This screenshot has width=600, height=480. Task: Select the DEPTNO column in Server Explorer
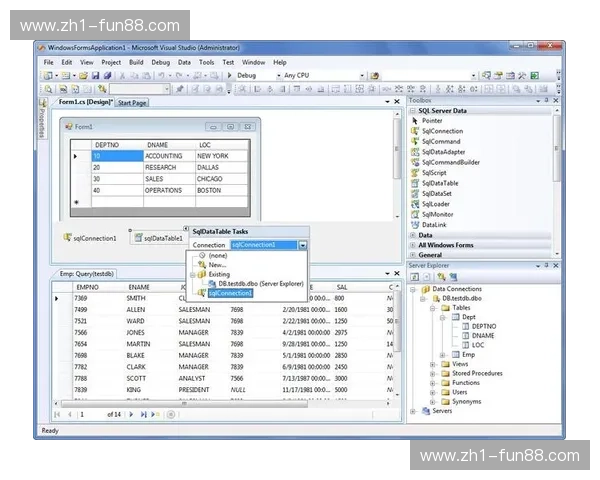[484, 327]
